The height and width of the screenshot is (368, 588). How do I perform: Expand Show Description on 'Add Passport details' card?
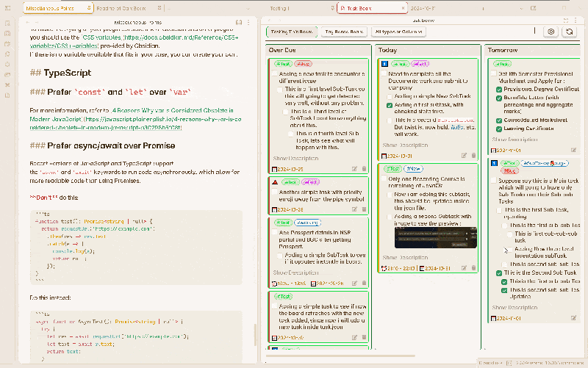tap(295, 273)
